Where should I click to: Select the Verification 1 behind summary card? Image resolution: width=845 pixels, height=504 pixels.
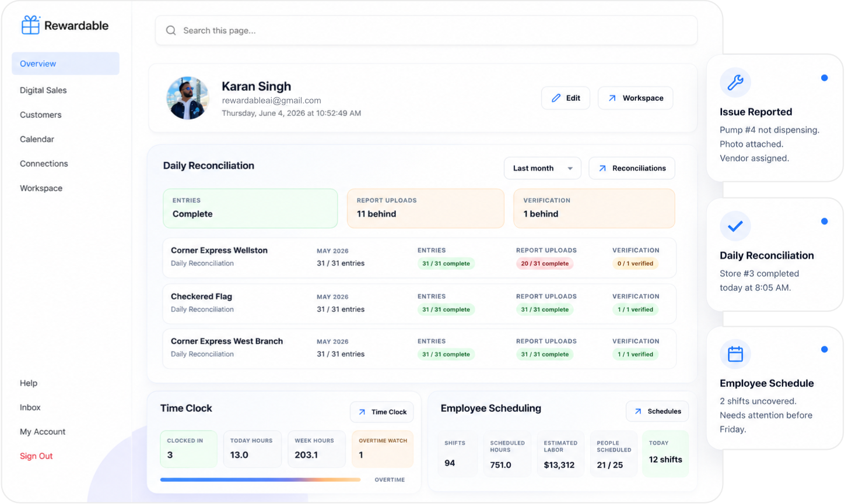click(x=594, y=208)
